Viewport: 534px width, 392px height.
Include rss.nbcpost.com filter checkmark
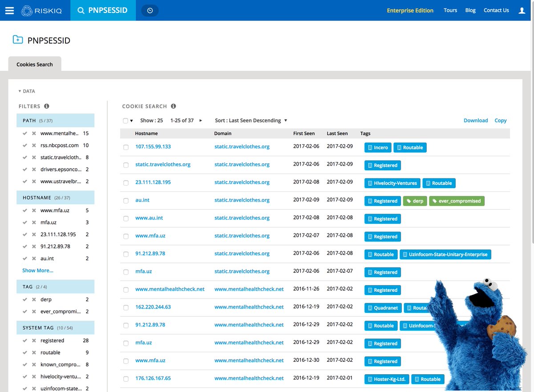point(25,145)
